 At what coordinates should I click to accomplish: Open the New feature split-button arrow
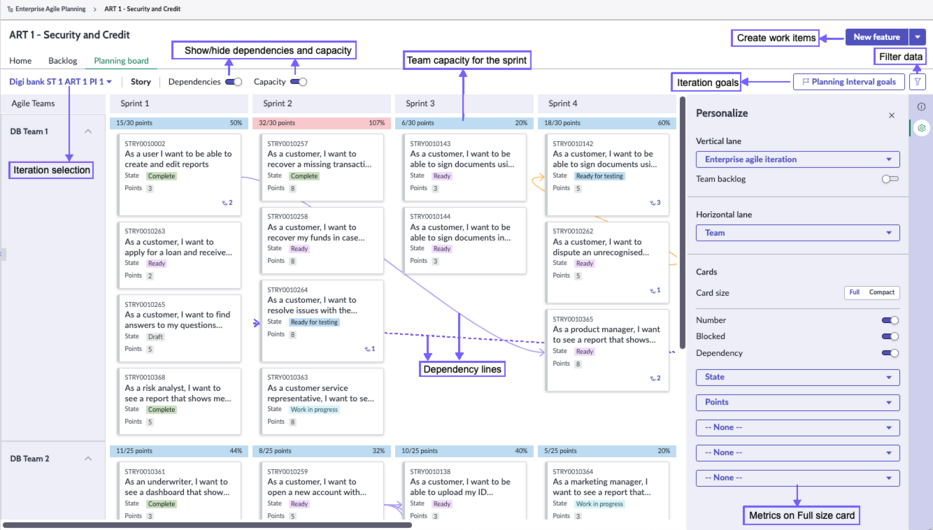pos(918,37)
